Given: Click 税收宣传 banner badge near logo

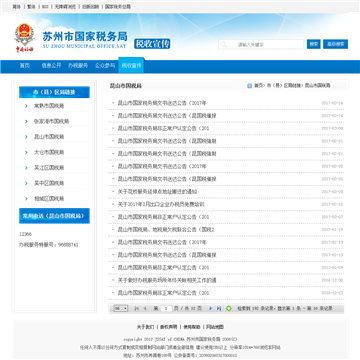Looking at the screenshot, I should [152, 44].
